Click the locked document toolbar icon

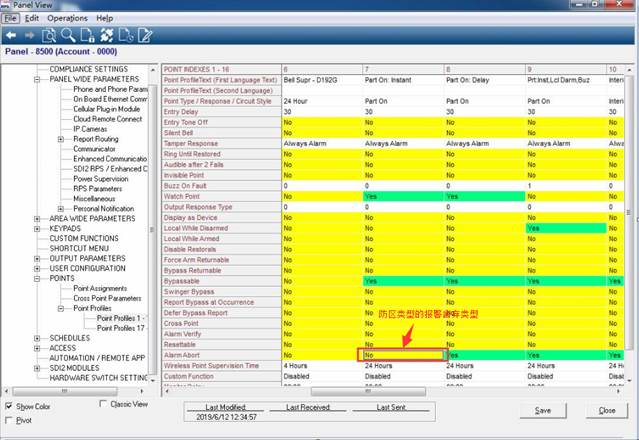(x=86, y=35)
